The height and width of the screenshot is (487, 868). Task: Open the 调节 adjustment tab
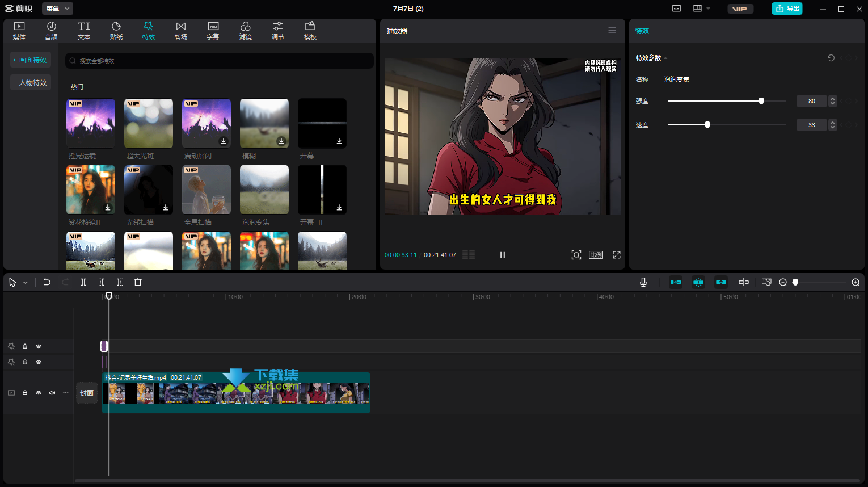click(278, 31)
